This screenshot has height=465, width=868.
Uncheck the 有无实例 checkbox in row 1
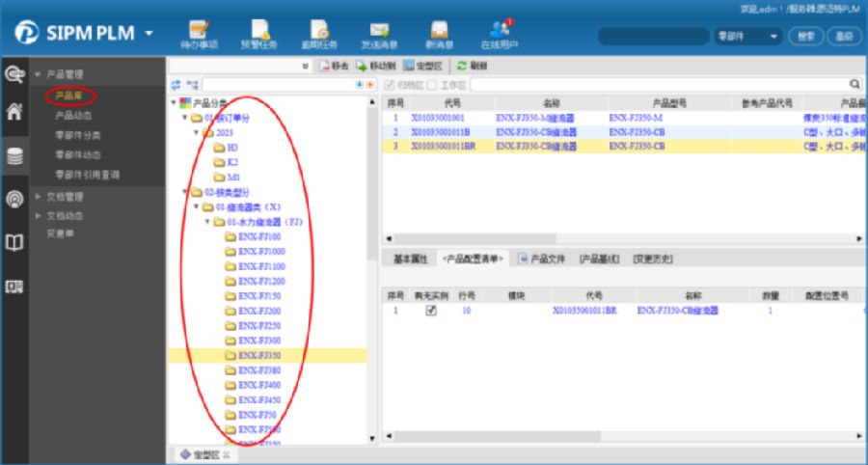(431, 311)
